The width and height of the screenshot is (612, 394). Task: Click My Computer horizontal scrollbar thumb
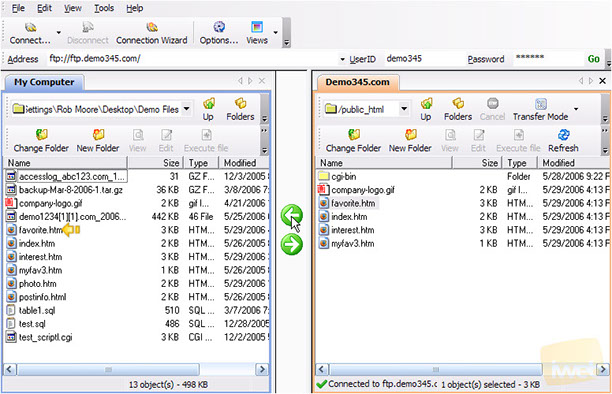coord(108,369)
